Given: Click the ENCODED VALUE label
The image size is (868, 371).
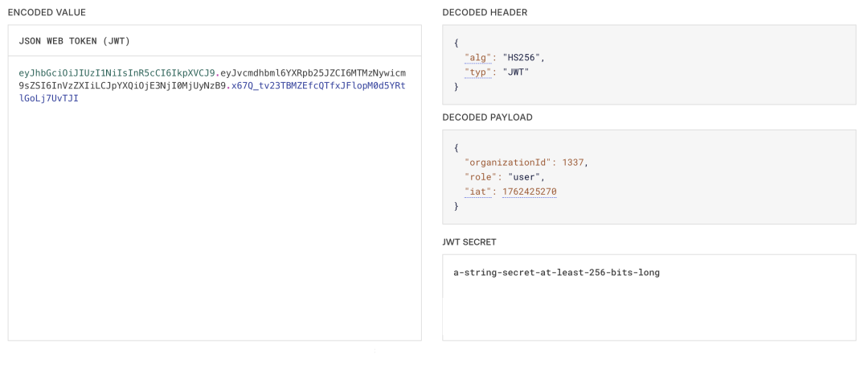Looking at the screenshot, I should tap(47, 12).
